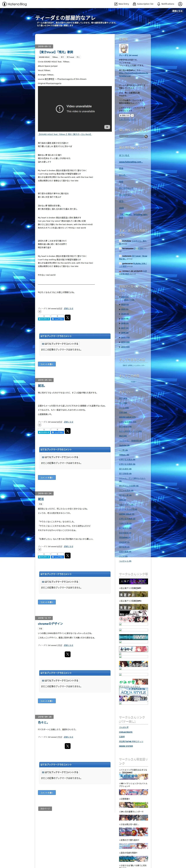Go to 次のページ at the bottom
Image resolution: width=186 pixels, height=868 pixels.
click(45, 809)
